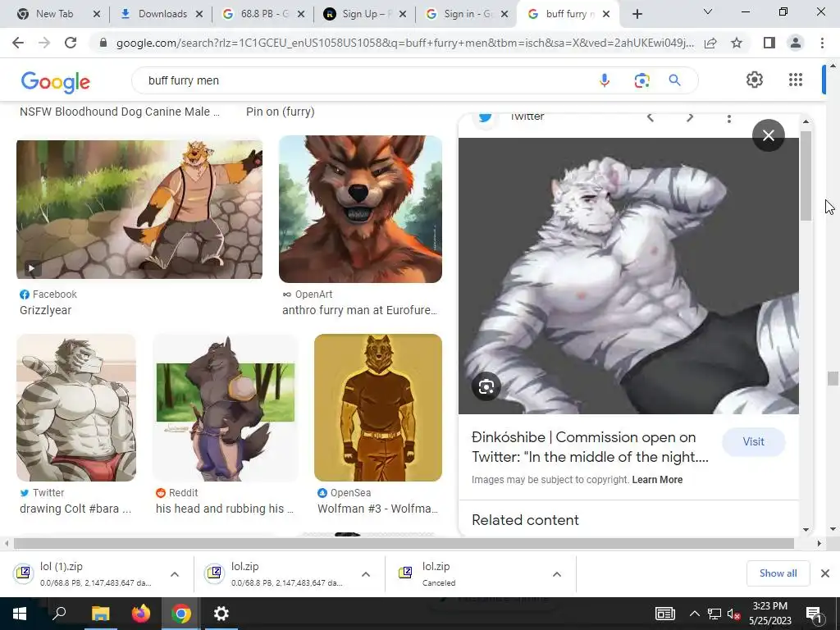Screen dimensions: 840x630
Task: Open Google quick settings gear
Action: click(x=755, y=80)
